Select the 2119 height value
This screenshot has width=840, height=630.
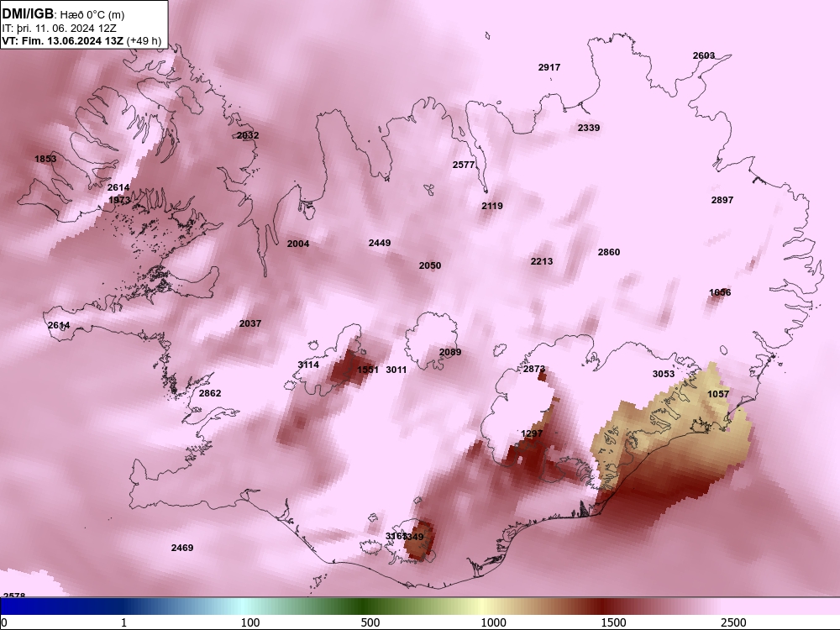pos(491,207)
